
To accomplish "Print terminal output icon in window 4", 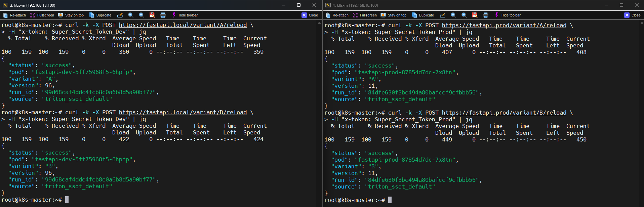I will point(486,15).
